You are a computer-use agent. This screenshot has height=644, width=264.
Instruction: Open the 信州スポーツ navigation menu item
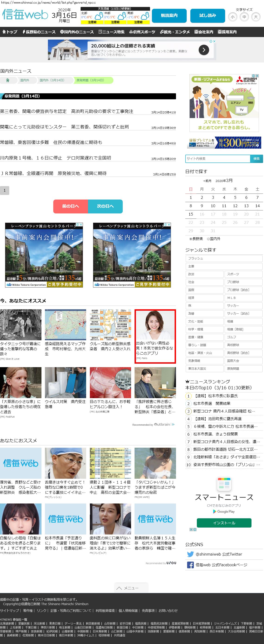point(142,32)
